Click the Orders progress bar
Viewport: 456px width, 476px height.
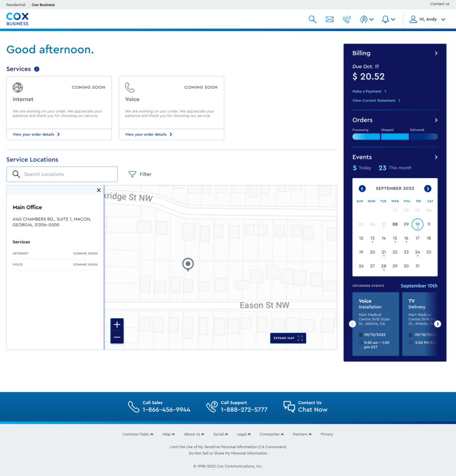tap(395, 137)
